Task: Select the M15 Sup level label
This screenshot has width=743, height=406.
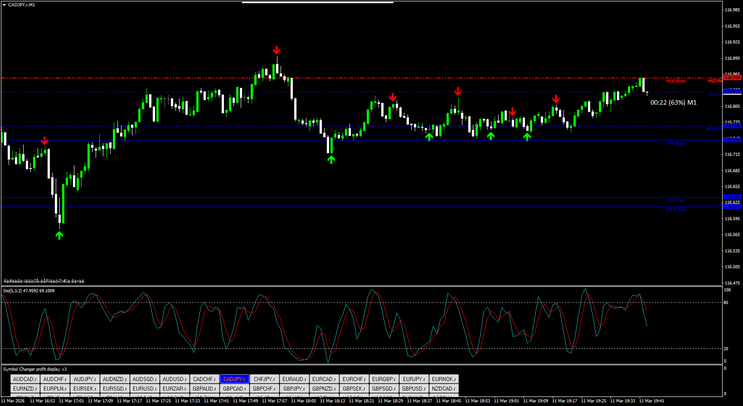Action: pos(676,209)
